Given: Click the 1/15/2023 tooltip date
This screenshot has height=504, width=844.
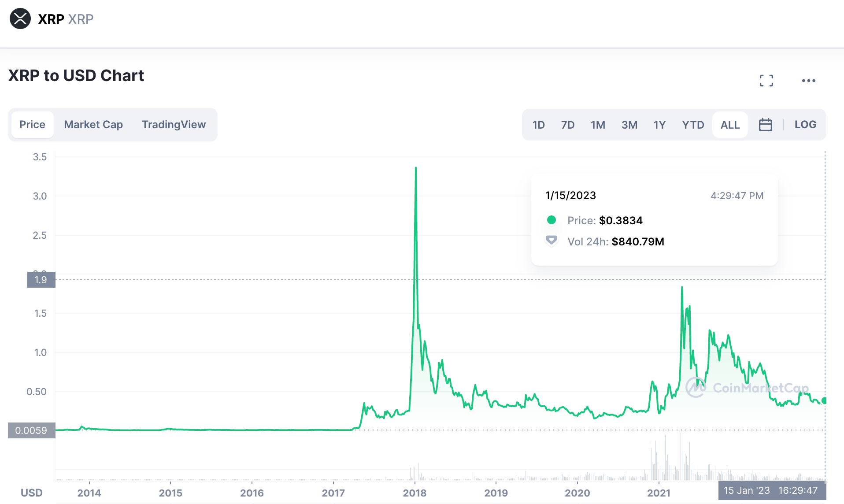Looking at the screenshot, I should pyautogui.click(x=570, y=196).
